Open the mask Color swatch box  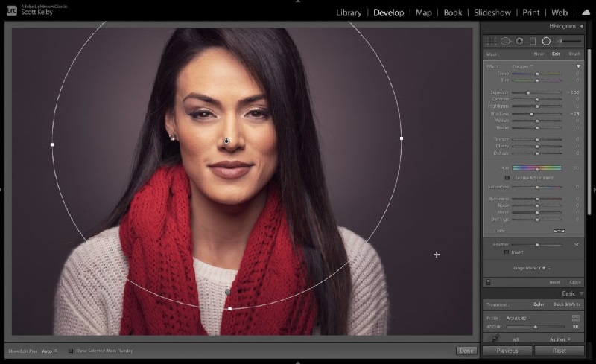[x=559, y=231]
